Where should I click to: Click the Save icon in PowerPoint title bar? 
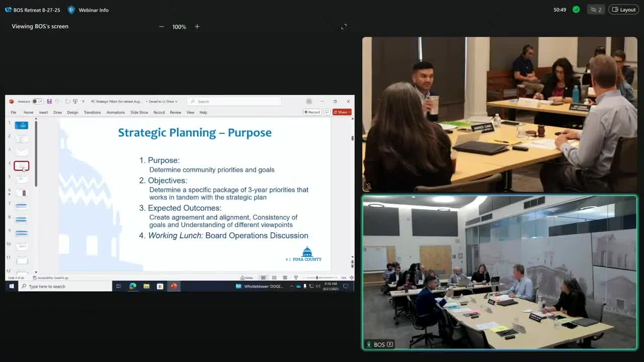pos(49,102)
